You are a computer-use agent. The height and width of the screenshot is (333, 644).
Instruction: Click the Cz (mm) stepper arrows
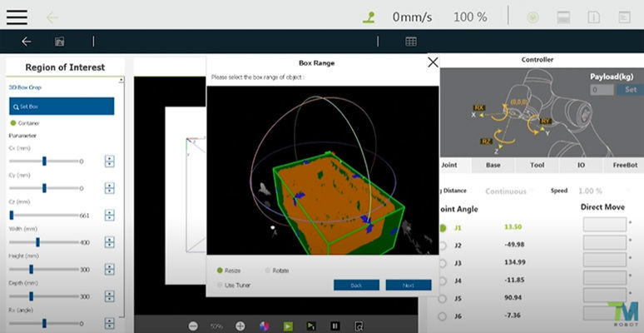pyautogui.click(x=109, y=216)
